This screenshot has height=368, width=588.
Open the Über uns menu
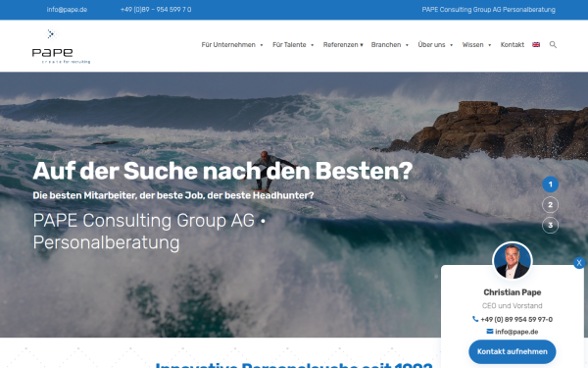(431, 45)
